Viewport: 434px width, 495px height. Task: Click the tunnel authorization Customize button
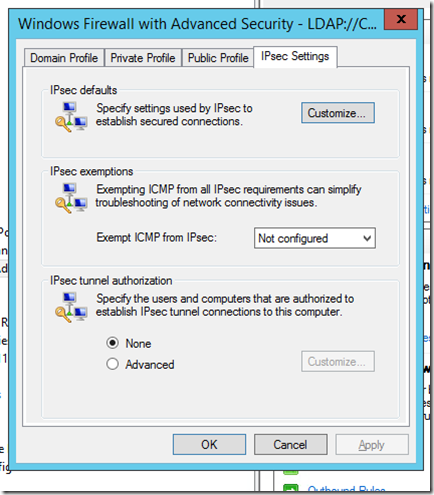(x=338, y=361)
